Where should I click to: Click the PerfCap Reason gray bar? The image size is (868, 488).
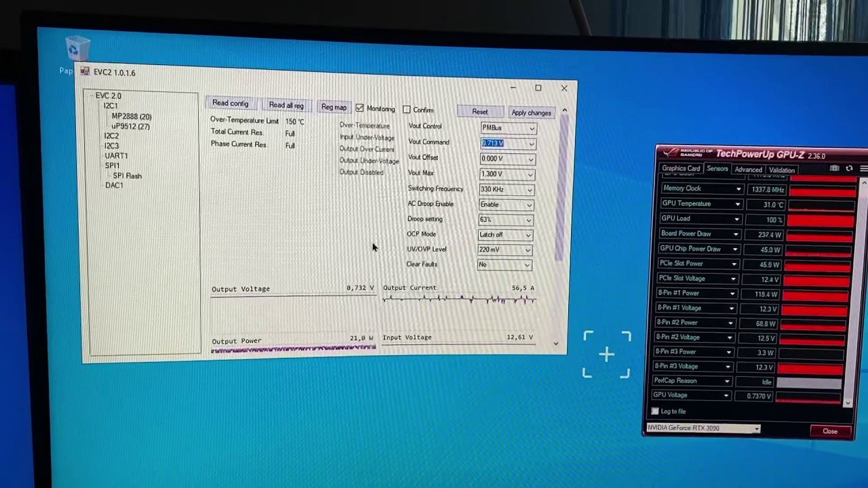coord(808,383)
